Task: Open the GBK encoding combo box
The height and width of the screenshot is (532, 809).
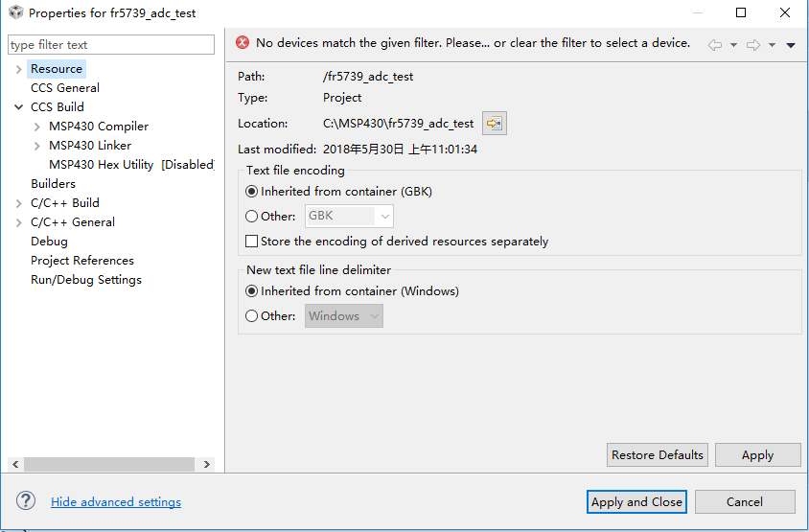Action: pyautogui.click(x=349, y=217)
